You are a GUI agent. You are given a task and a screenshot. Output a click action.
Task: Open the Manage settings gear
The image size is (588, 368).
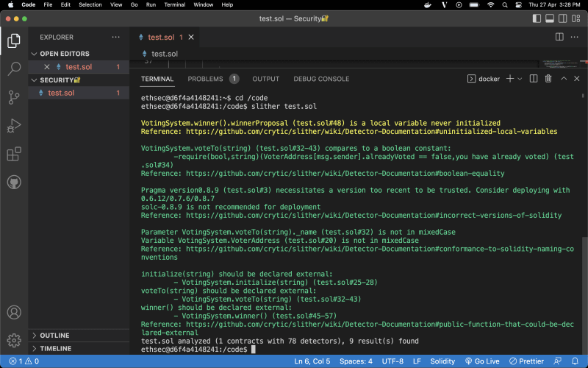point(14,341)
